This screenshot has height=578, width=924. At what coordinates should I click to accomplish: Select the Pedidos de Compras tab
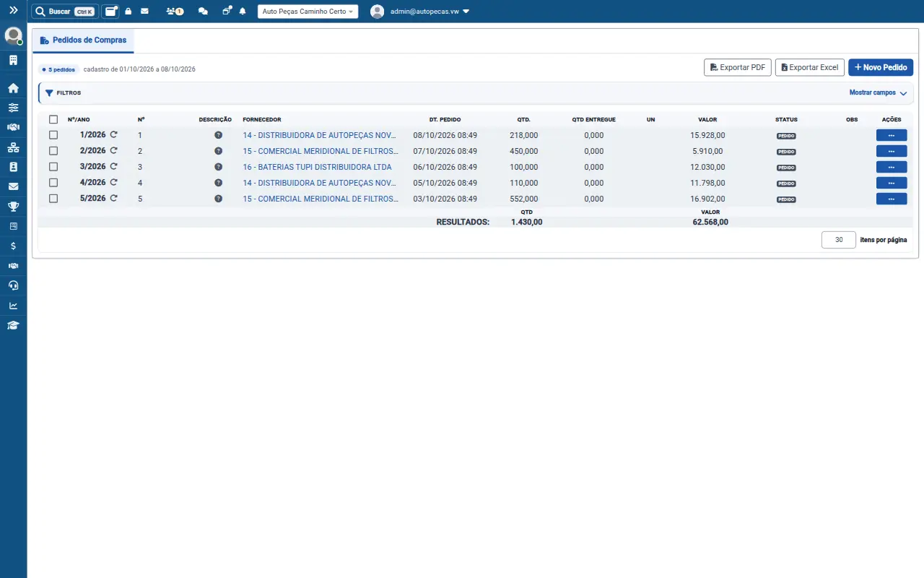click(83, 40)
